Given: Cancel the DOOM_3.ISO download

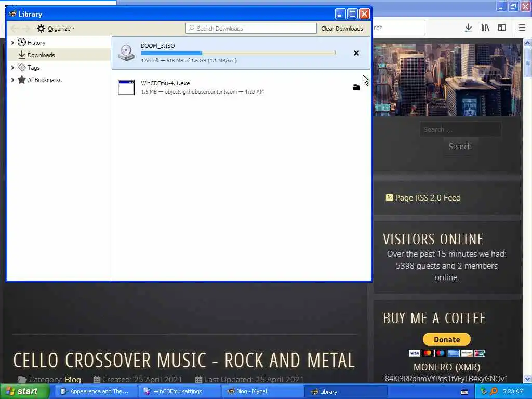Looking at the screenshot, I should click(x=356, y=53).
